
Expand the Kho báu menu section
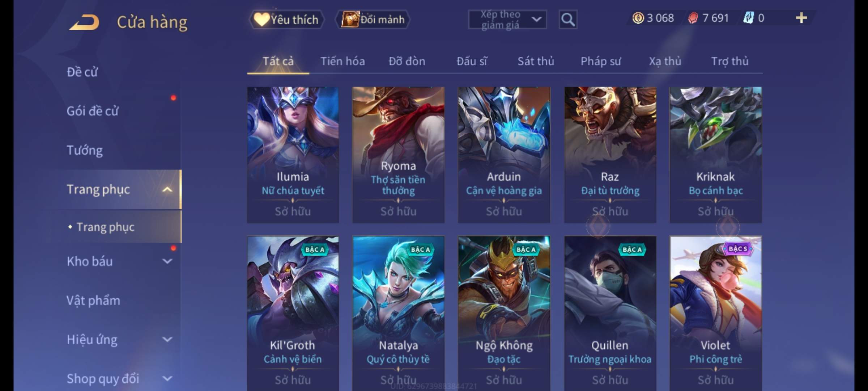(167, 261)
